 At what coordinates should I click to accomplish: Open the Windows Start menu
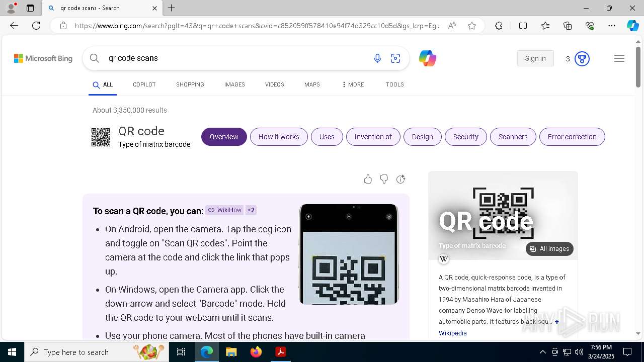[x=12, y=352]
